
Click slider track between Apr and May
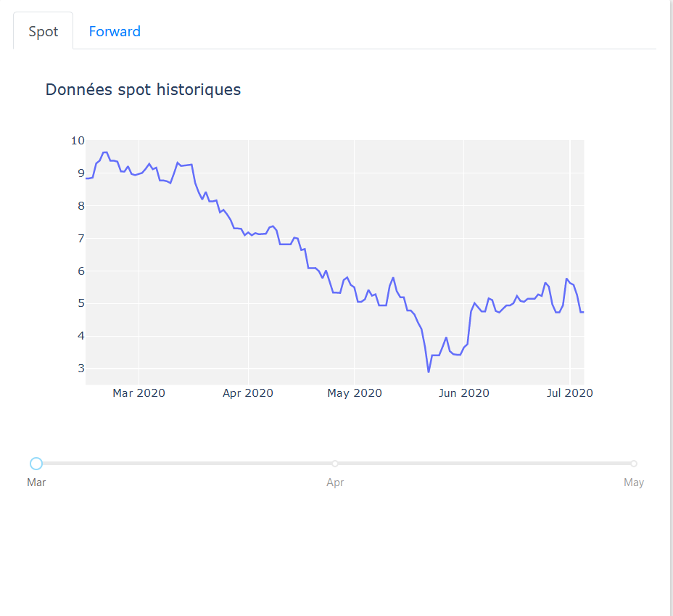[x=484, y=464]
